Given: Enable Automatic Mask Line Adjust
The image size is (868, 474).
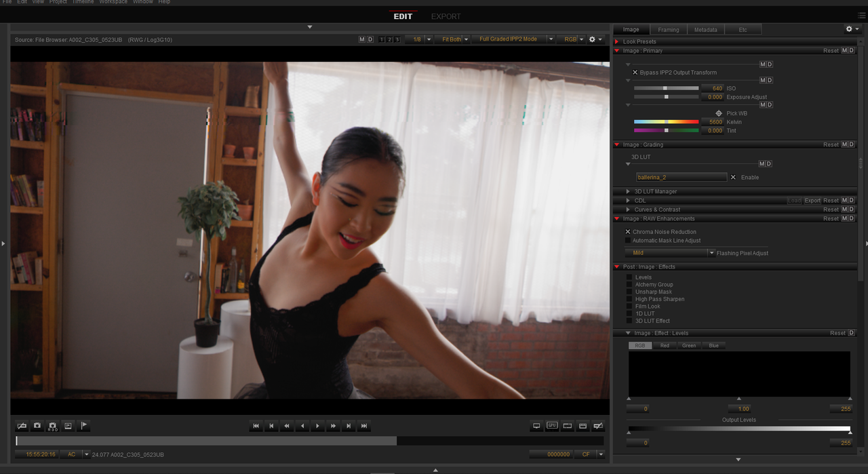Looking at the screenshot, I should coord(628,241).
